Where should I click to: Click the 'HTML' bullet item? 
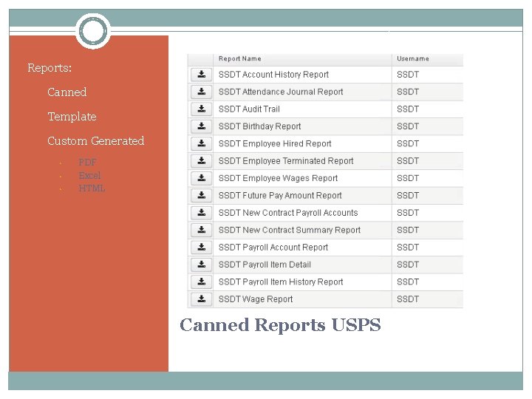(92, 188)
